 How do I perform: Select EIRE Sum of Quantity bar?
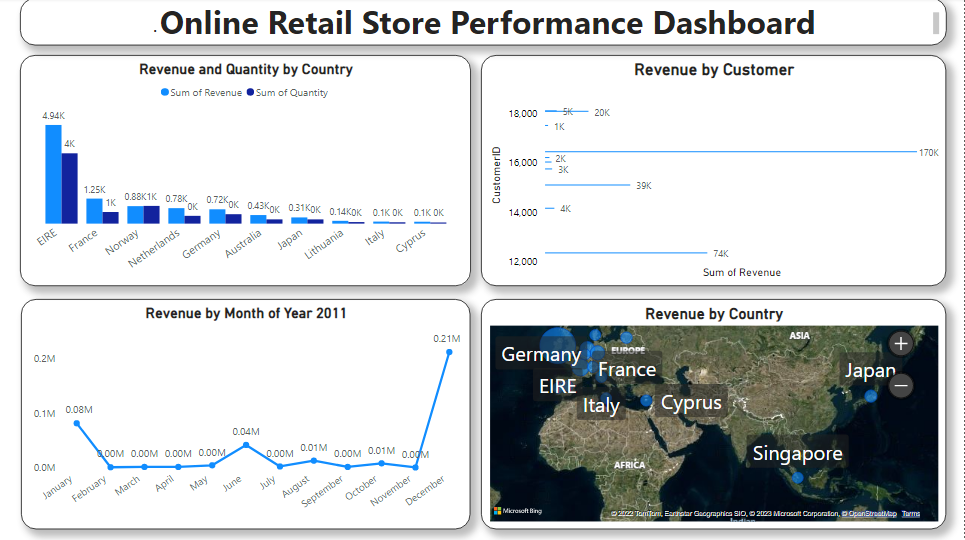click(70, 188)
